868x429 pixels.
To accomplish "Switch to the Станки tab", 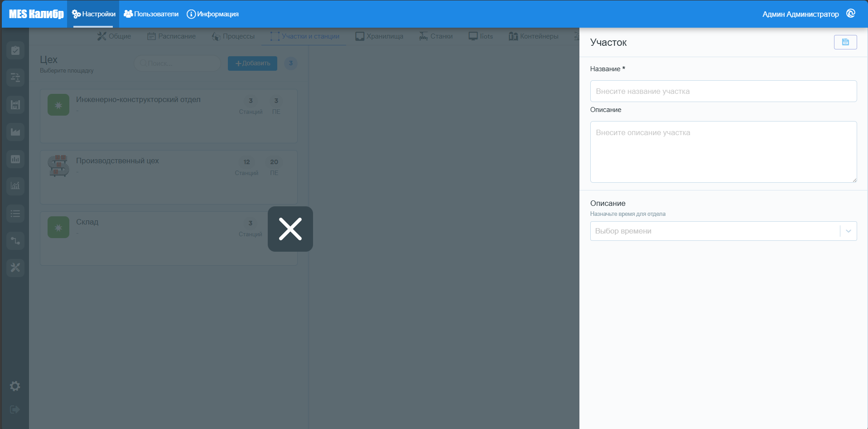I will (436, 36).
